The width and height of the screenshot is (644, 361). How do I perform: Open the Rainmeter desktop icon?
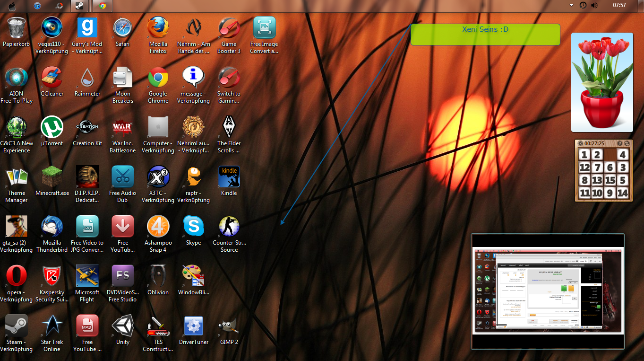(87, 79)
